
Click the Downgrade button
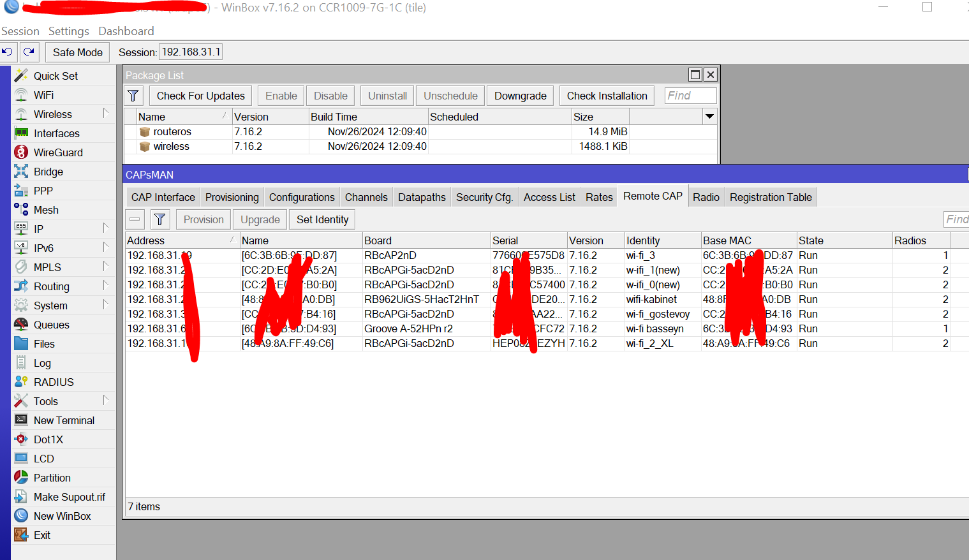[x=521, y=96]
